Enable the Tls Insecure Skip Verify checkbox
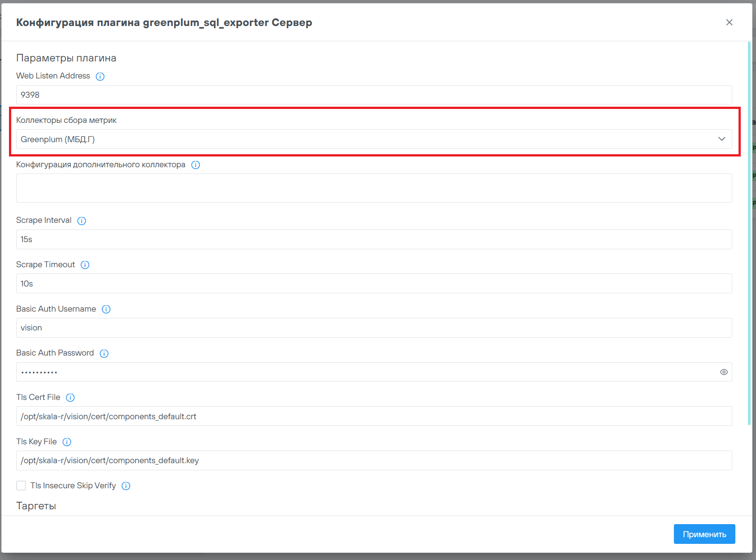Image resolution: width=756 pixels, height=560 pixels. tap(21, 486)
